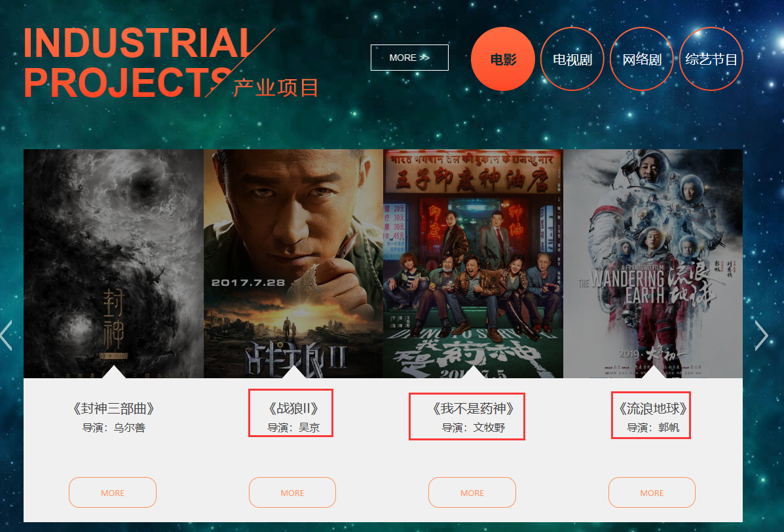Click the 我不是药神 poster image
The height and width of the screenshot is (532, 784).
[473, 263]
